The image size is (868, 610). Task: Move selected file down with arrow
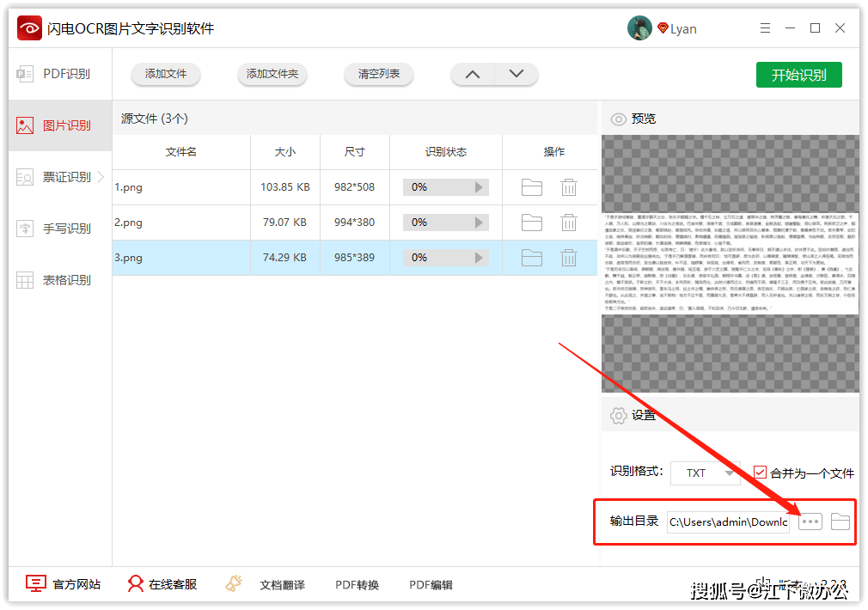516,74
